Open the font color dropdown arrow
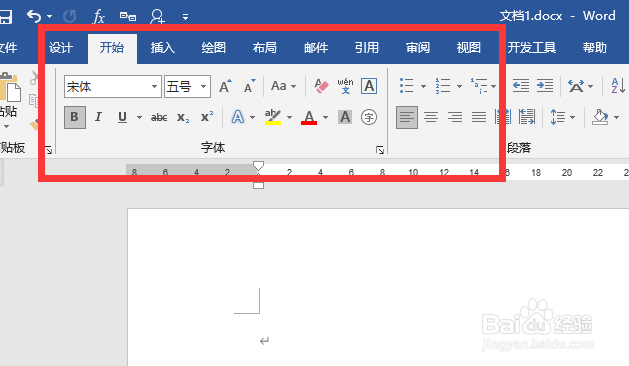This screenshot has width=629, height=366. 325,118
